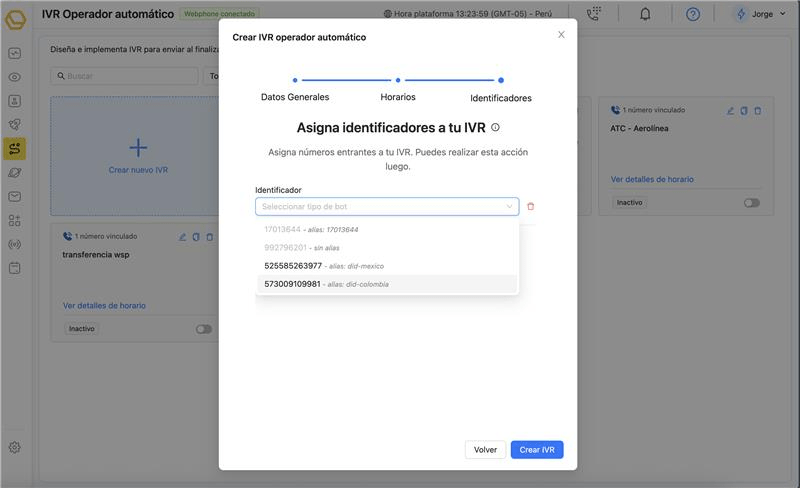Edit the ATC - Aerolínea IVR
Screen dimensions: 800x488
coord(730,110)
